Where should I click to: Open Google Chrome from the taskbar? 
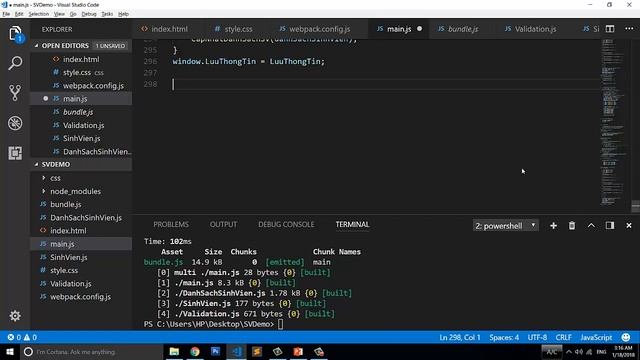(x=195, y=351)
